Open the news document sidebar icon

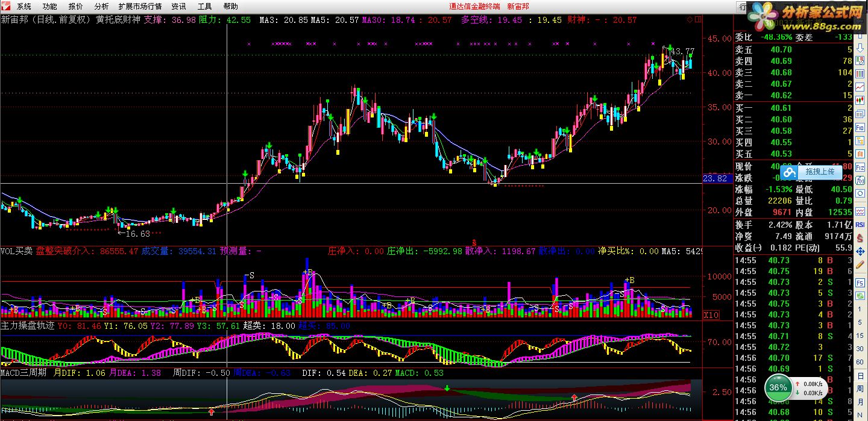pos(860,113)
